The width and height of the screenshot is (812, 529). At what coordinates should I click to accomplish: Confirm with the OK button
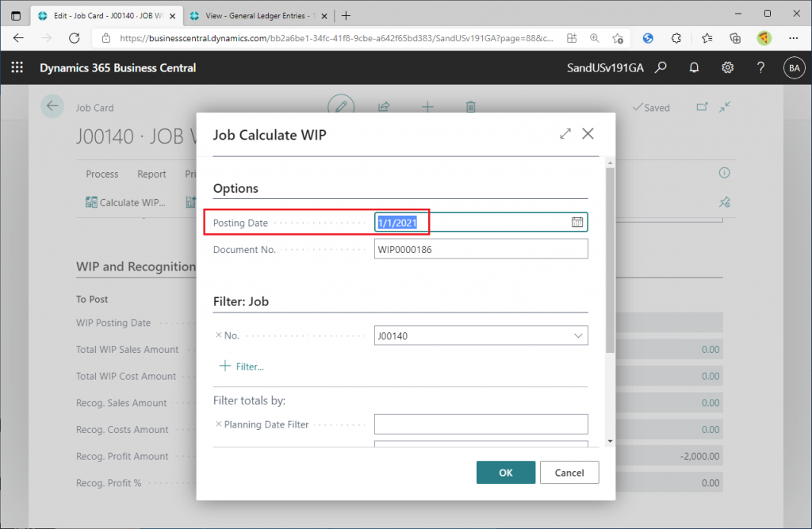[505, 473]
